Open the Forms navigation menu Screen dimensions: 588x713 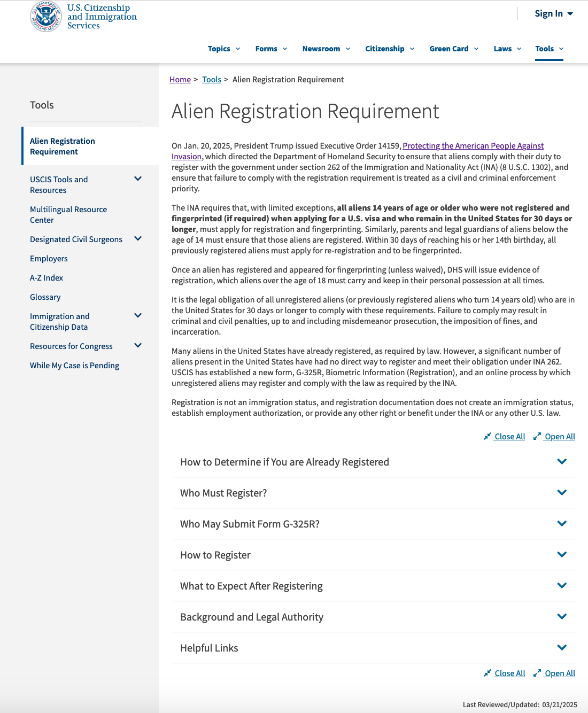click(271, 49)
